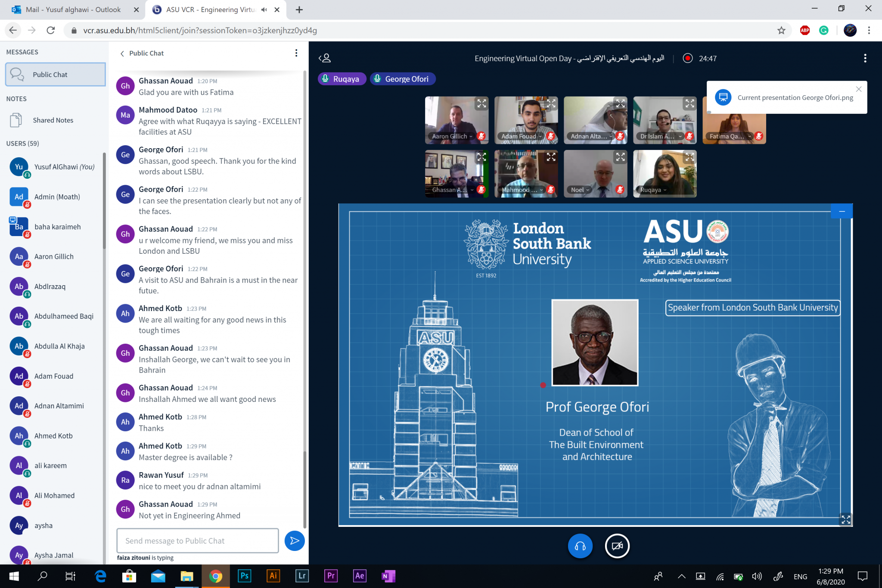Fullscreen Noel's webcam

(621, 157)
